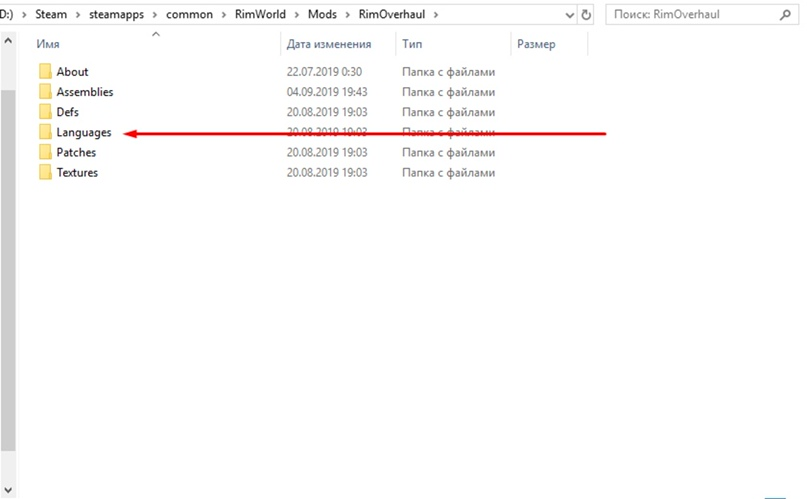Click Папка с файлами in Defs row
Screen dimensions: 807x499
448,112
